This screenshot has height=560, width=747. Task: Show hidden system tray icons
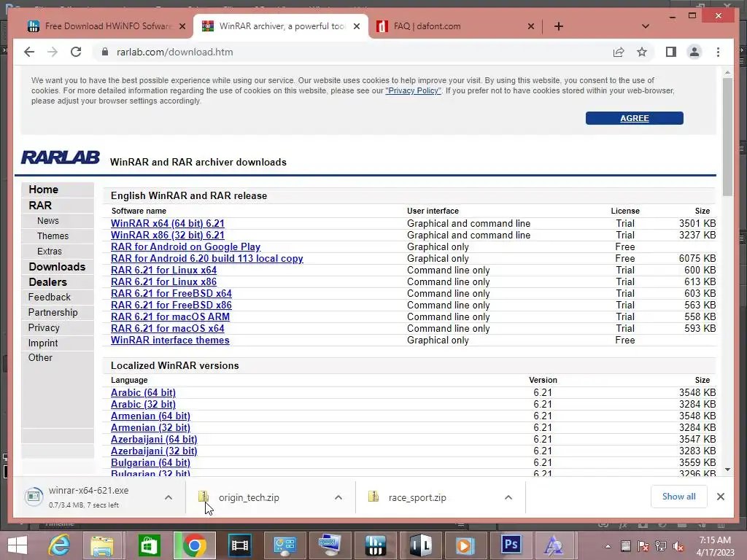click(x=608, y=546)
